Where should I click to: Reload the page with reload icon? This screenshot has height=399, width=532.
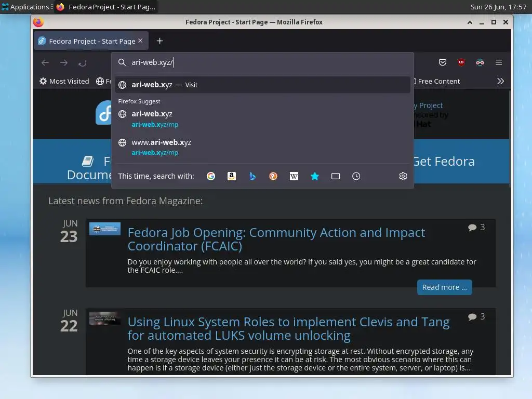(x=83, y=63)
